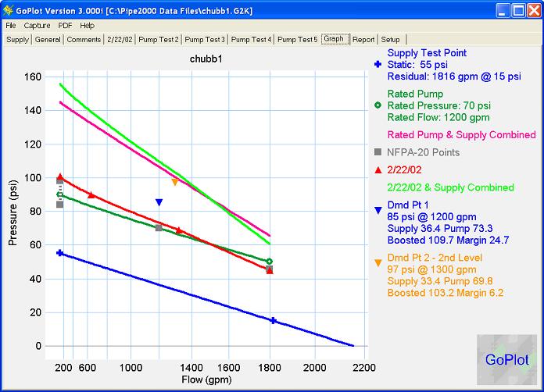Image resolution: width=544 pixels, height=392 pixels.
Task: Click the red triangle at 1800 gpm on graph
Action: click(x=270, y=271)
